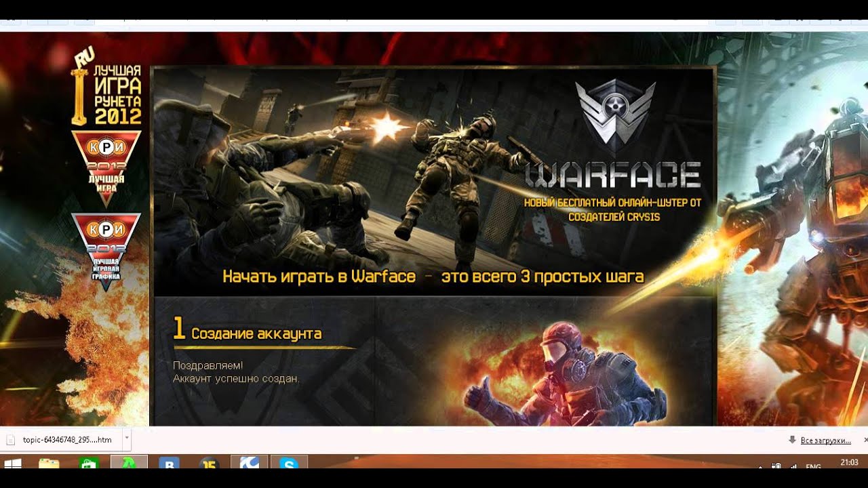868x488 pixels.
Task: Click the WARFACE title wordmark
Action: pos(614,176)
